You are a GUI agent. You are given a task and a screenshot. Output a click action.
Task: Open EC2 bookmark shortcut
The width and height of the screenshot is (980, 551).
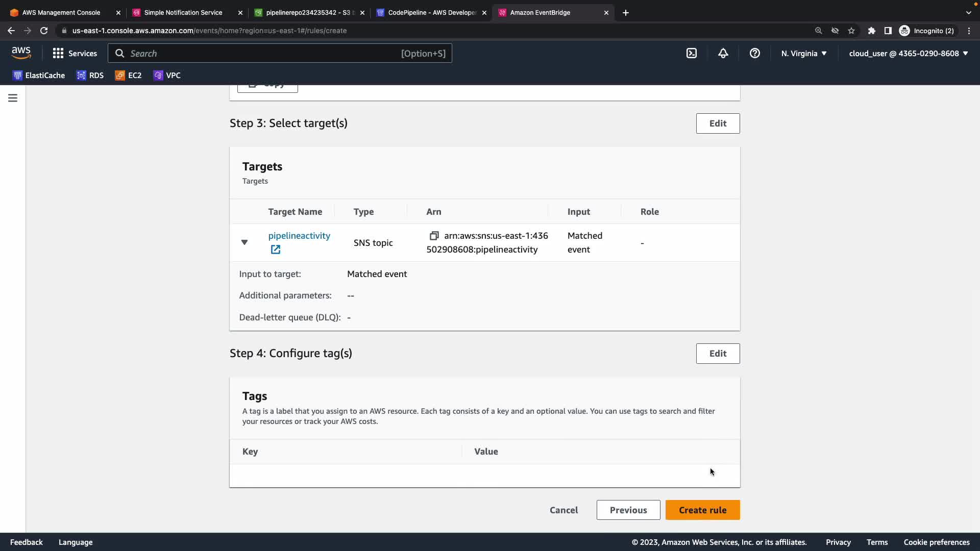[129, 76]
